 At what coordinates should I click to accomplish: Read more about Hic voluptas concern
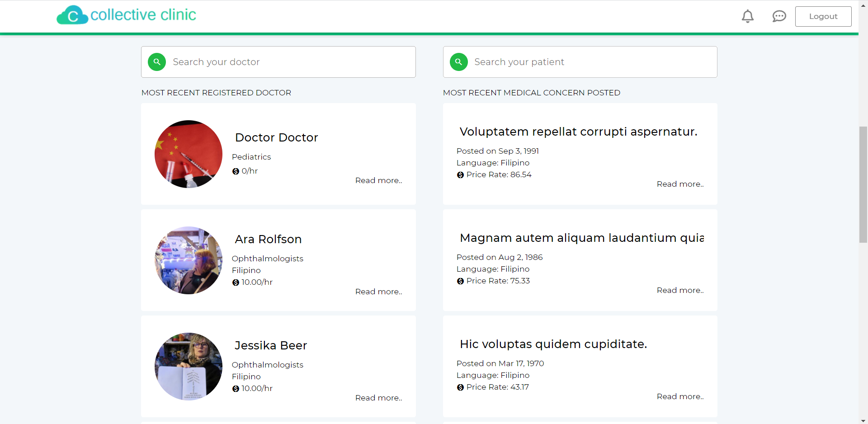click(x=680, y=396)
